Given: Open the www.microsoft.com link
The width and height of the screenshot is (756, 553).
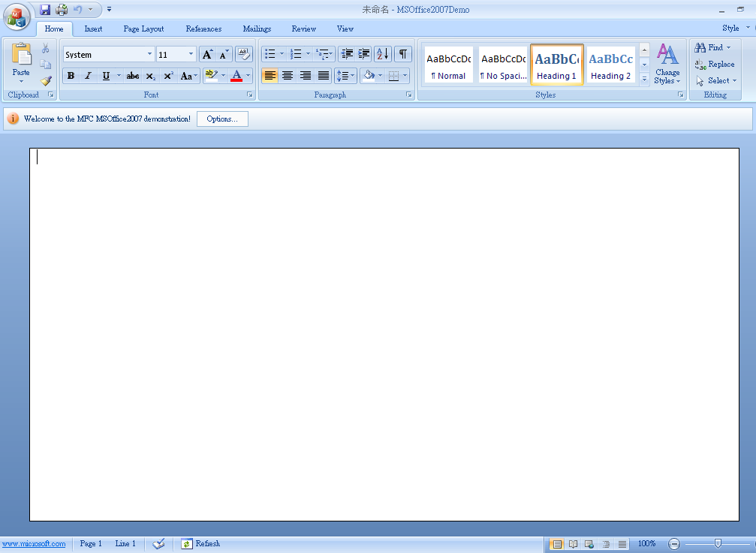Looking at the screenshot, I should coord(33,543).
